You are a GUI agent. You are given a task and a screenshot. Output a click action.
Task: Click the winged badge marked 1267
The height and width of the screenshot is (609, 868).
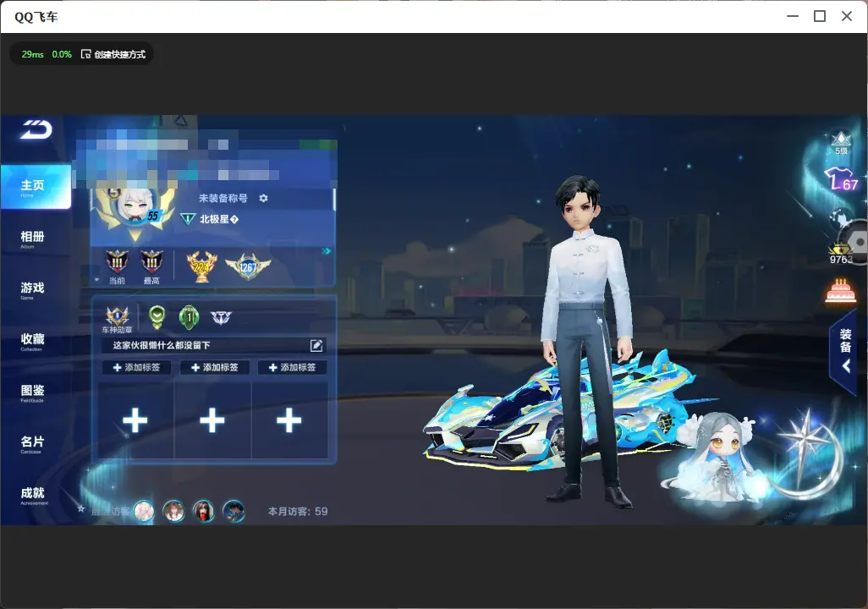[247, 266]
